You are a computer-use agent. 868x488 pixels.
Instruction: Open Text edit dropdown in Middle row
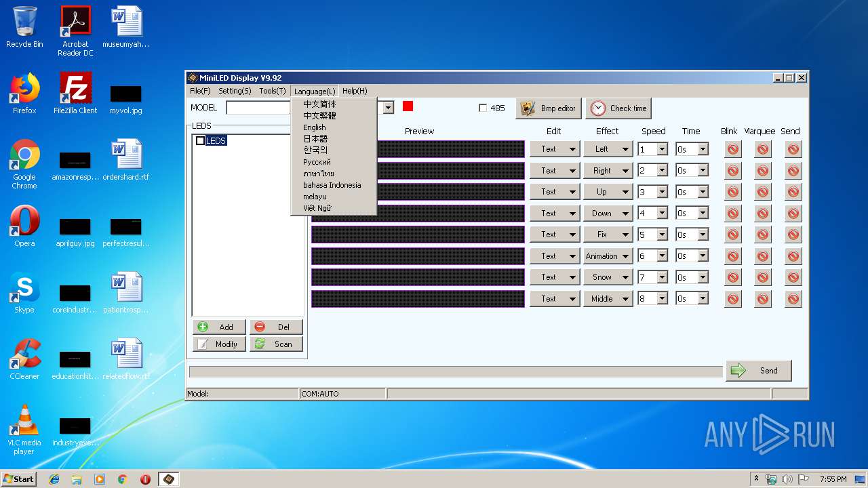pos(555,299)
